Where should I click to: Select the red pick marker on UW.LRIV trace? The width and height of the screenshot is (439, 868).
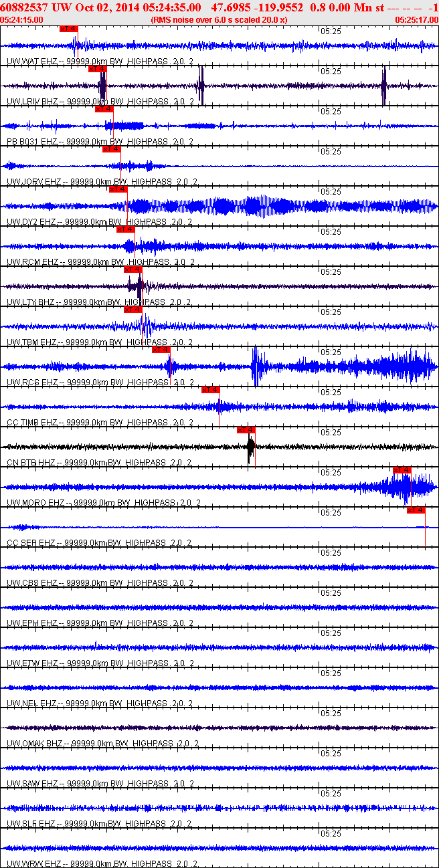pos(98,69)
